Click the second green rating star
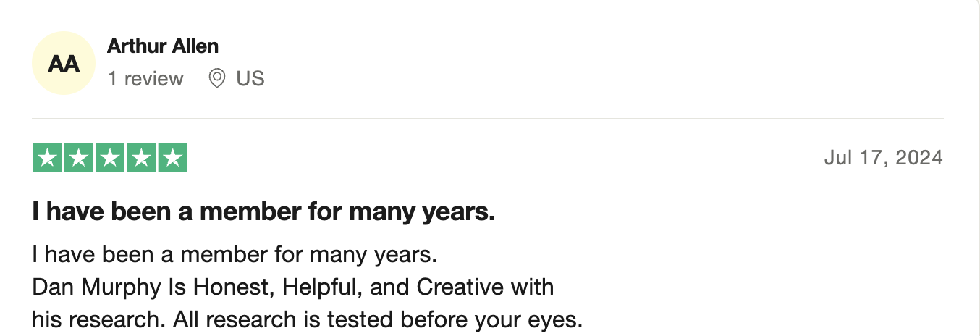Image resolution: width=980 pixels, height=336 pixels. [x=79, y=157]
